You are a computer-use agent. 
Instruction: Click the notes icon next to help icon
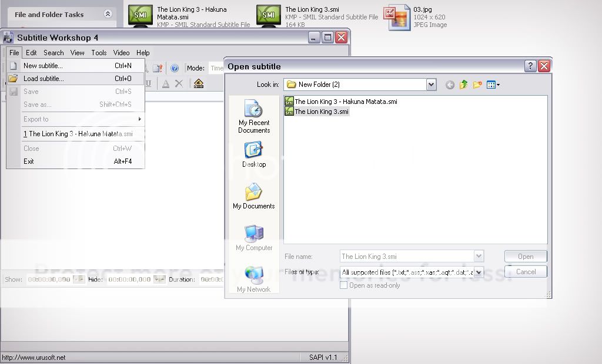point(158,68)
